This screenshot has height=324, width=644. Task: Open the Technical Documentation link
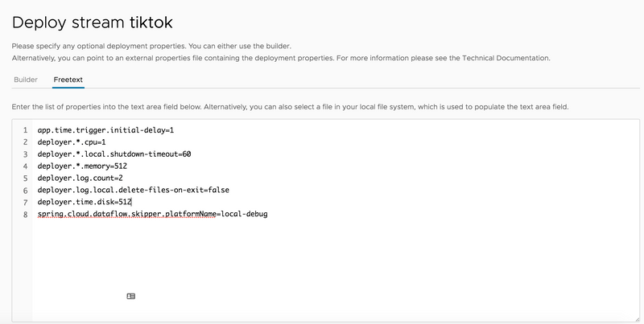tap(509, 59)
